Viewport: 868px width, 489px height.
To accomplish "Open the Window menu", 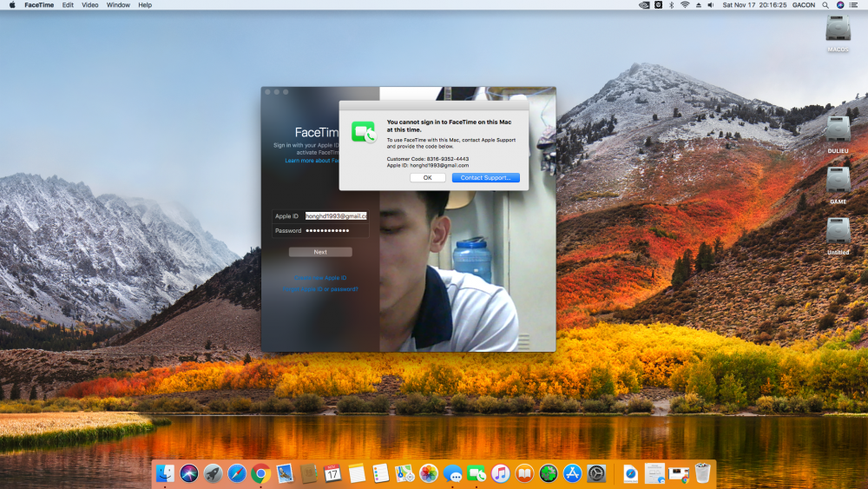I will (118, 5).
